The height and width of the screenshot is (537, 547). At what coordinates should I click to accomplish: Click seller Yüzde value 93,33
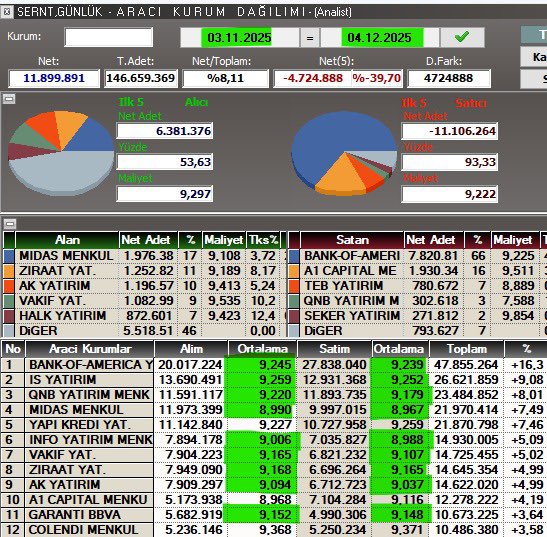point(450,162)
